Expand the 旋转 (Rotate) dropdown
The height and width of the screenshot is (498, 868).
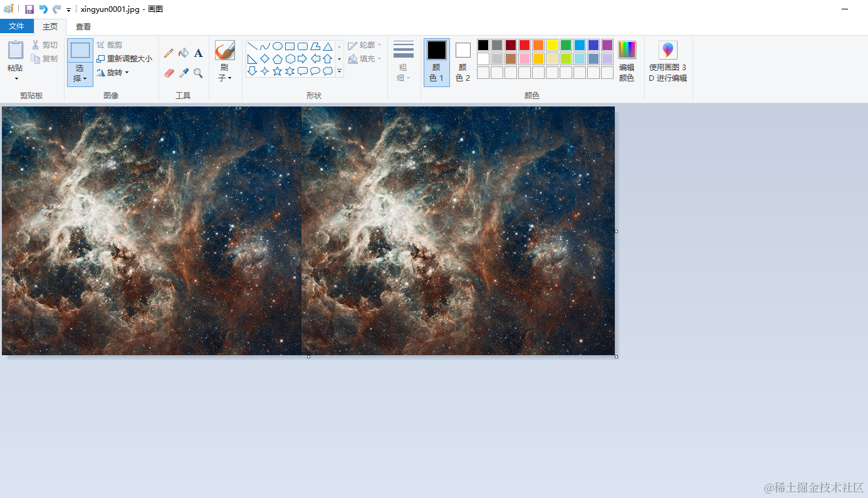point(113,73)
